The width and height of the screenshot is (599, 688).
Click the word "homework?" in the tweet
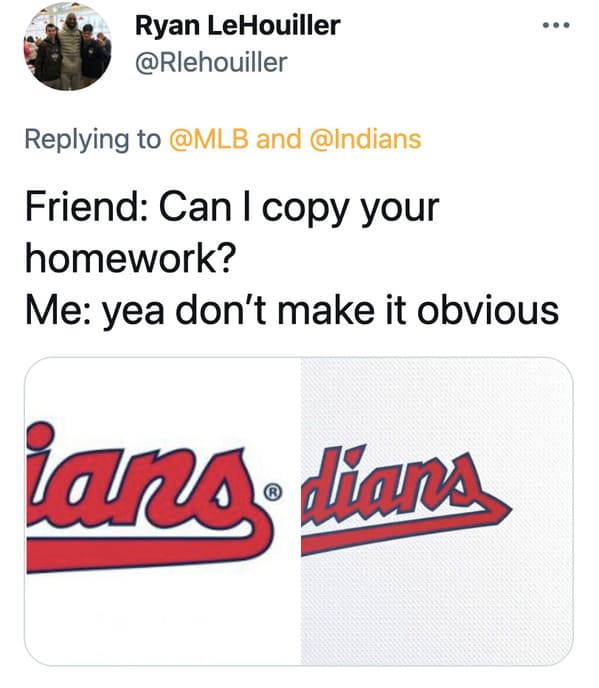pos(131,259)
